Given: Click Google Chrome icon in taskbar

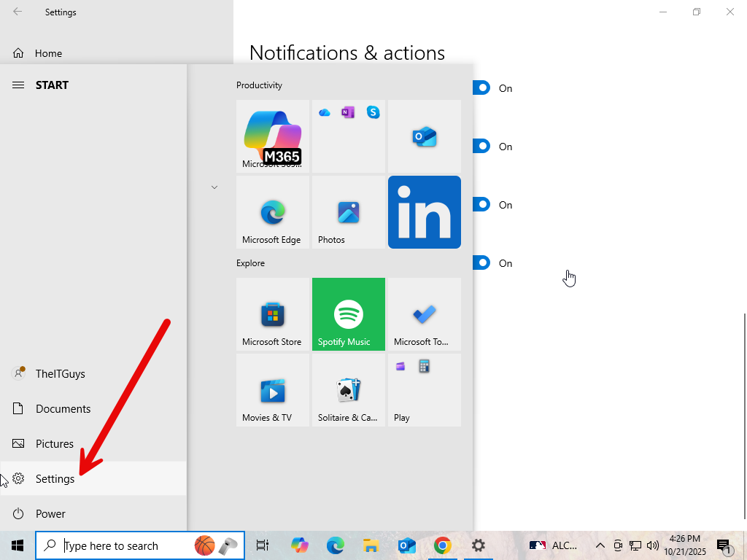Looking at the screenshot, I should [442, 545].
